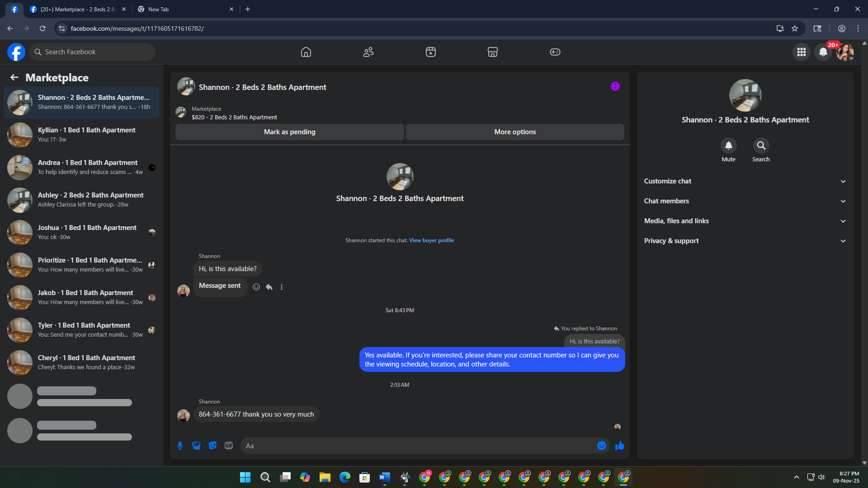This screenshot has width=868, height=488.
Task: Click reply arrow on Message sent bubble
Action: [x=269, y=287]
